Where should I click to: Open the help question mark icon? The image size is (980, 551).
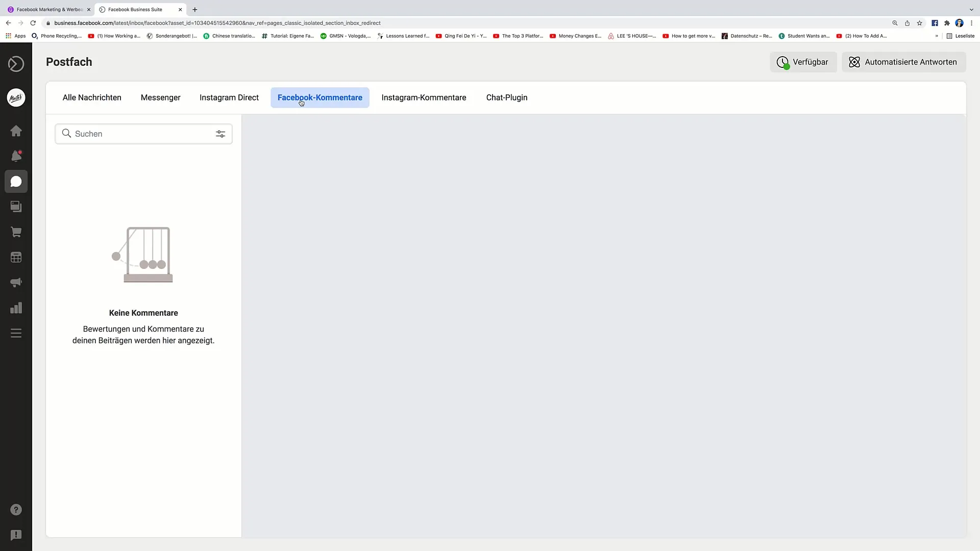[x=16, y=510]
